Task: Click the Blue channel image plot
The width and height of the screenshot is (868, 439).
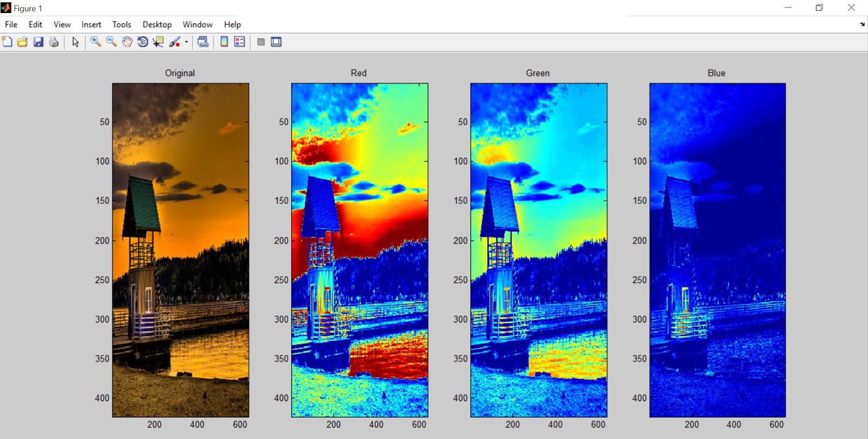Action: pos(718,250)
